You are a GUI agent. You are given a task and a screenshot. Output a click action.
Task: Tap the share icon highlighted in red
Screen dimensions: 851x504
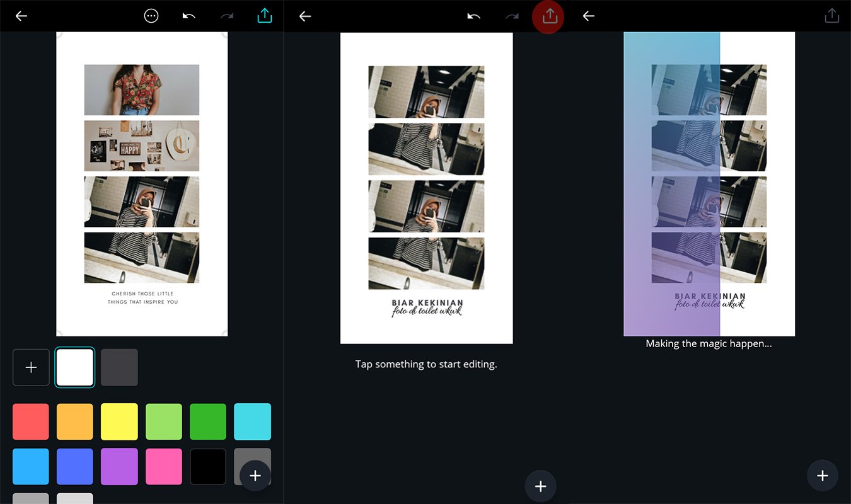tap(550, 16)
